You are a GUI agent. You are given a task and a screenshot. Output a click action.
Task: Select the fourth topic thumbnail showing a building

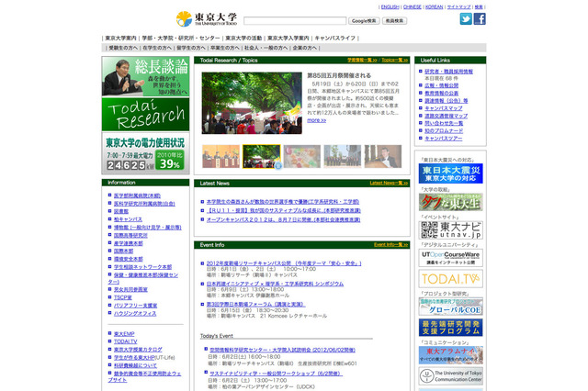(343, 156)
